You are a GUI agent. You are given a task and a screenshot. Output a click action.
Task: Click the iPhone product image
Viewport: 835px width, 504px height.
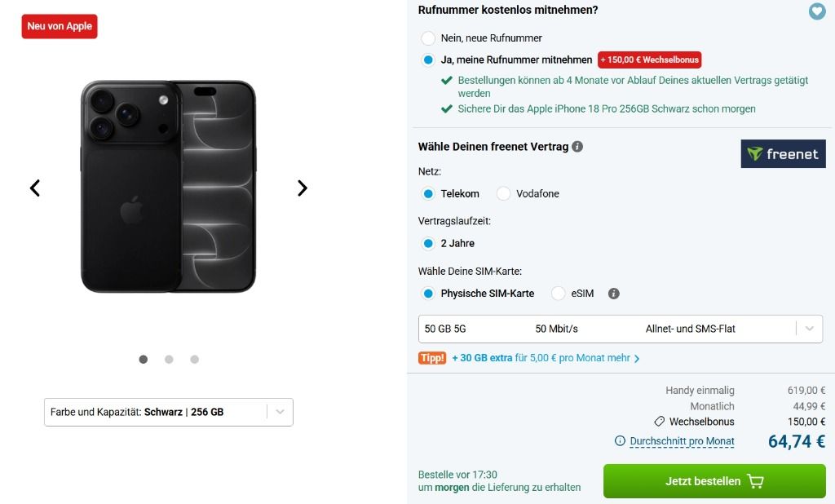[x=168, y=187]
